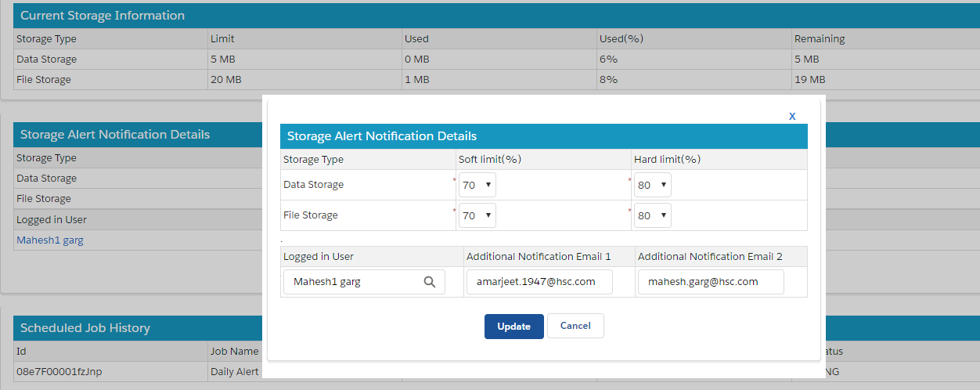Open the Mahesh1 garg user link behind the dialog

click(50, 240)
